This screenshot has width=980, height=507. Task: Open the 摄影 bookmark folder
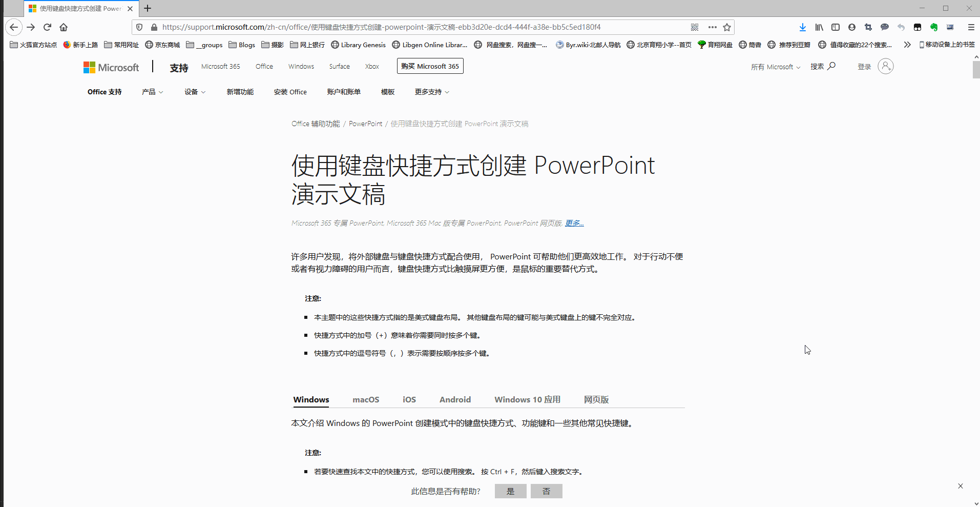273,45
